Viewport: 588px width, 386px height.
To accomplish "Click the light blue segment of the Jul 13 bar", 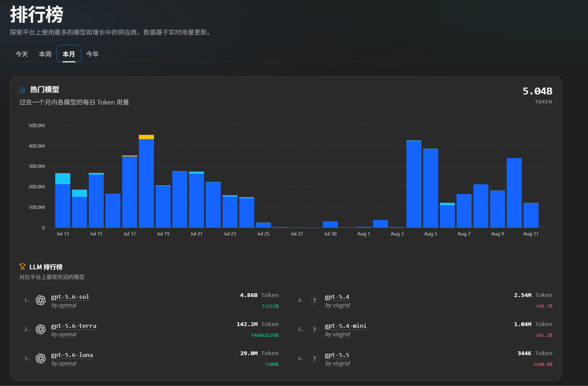I will [63, 179].
